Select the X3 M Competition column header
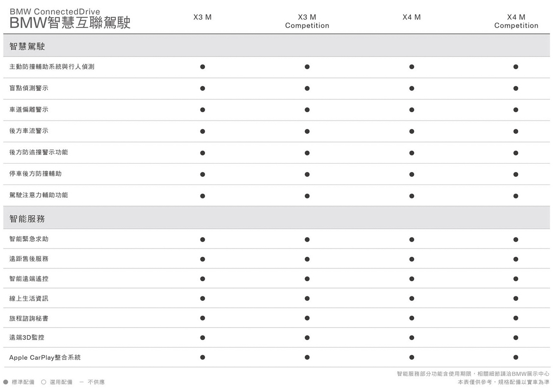Viewport: 555px width, 392px height. click(x=307, y=21)
